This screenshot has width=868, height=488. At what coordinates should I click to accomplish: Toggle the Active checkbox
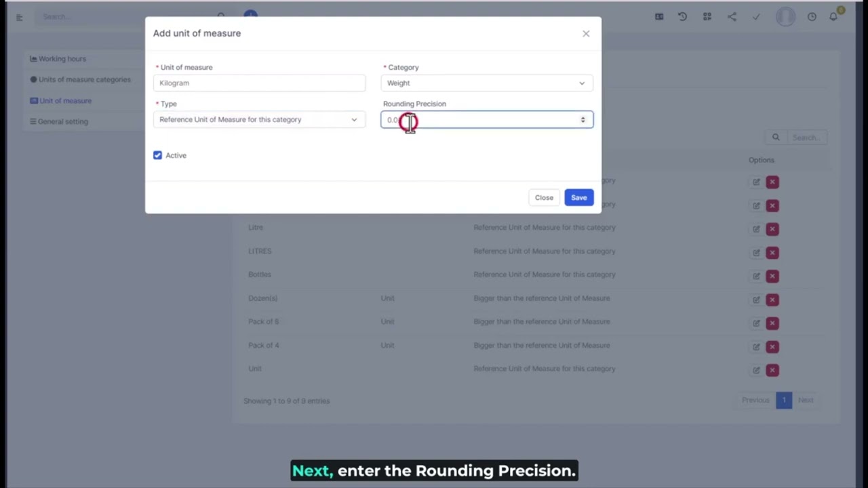158,155
